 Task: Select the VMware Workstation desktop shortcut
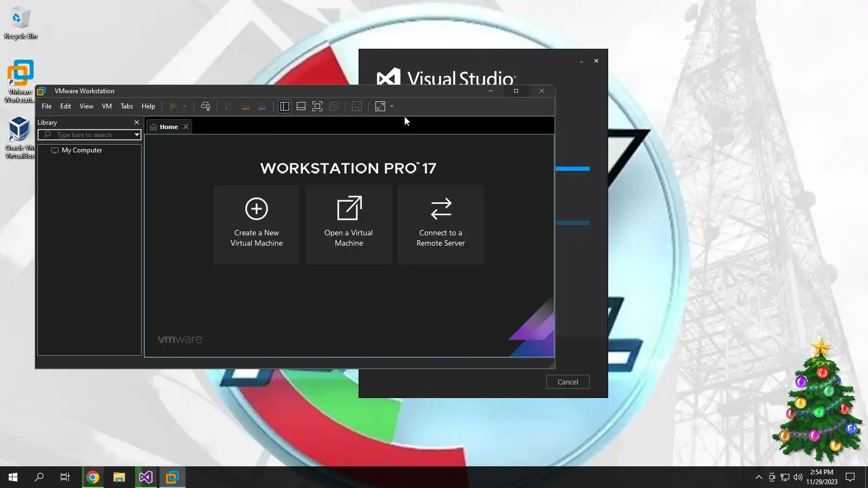21,81
